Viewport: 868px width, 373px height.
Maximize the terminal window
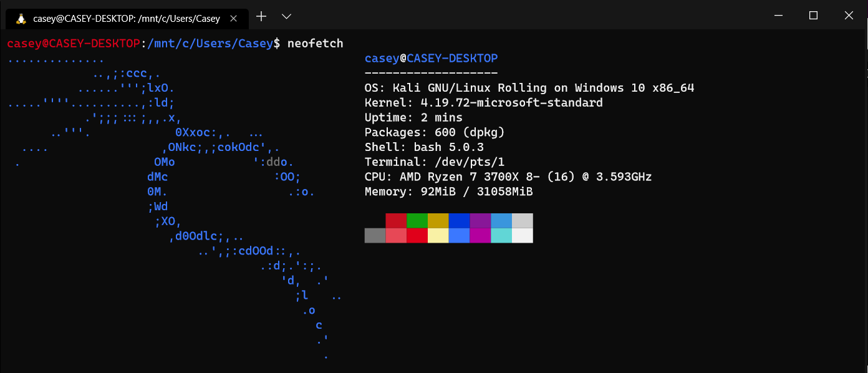point(813,16)
